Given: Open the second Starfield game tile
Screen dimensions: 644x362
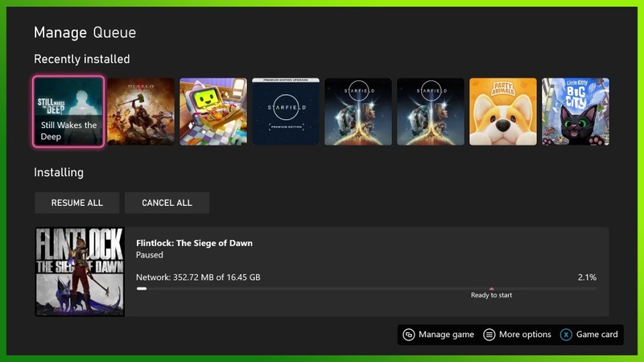Looking at the screenshot, I should pos(431,112).
